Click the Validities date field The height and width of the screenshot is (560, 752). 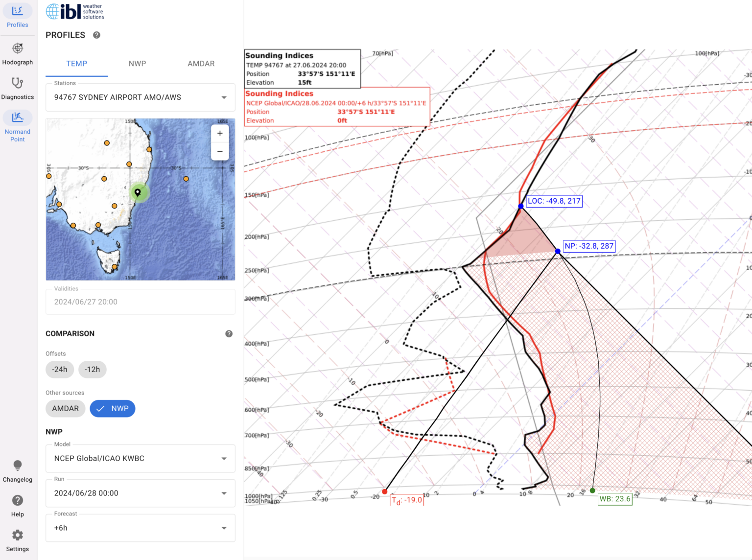click(140, 302)
